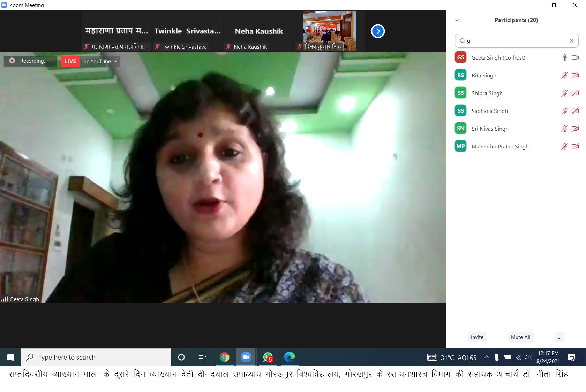Select the Twinkle Srivastava video tile
The height and width of the screenshot is (392, 586).
coord(188,31)
